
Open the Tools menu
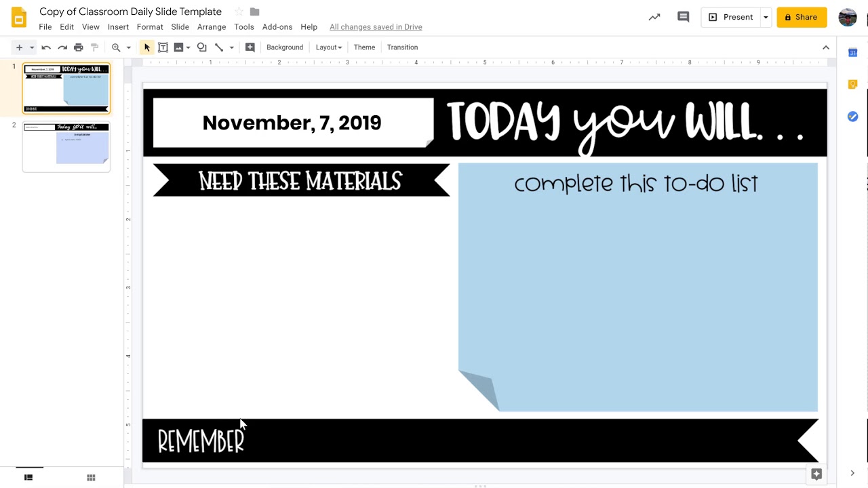coord(244,27)
